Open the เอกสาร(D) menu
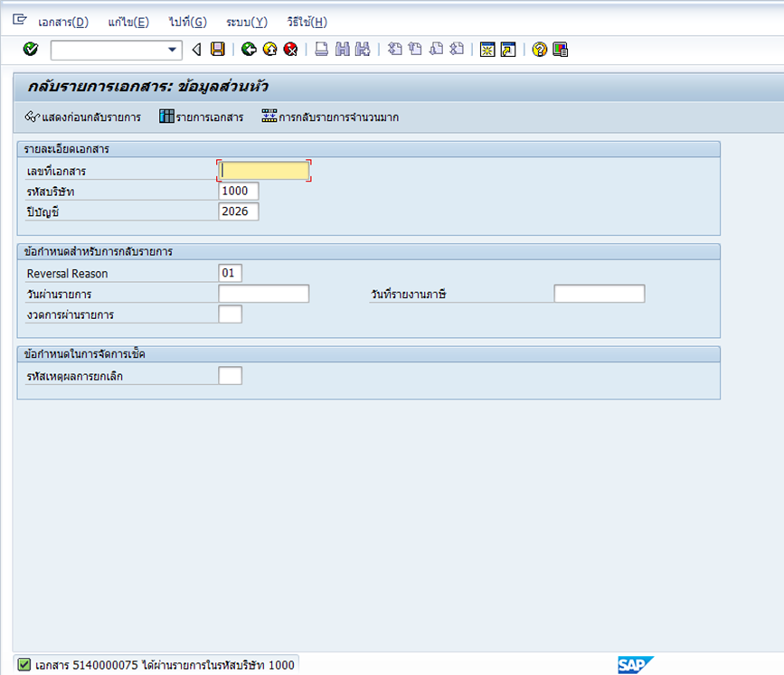 (63, 22)
